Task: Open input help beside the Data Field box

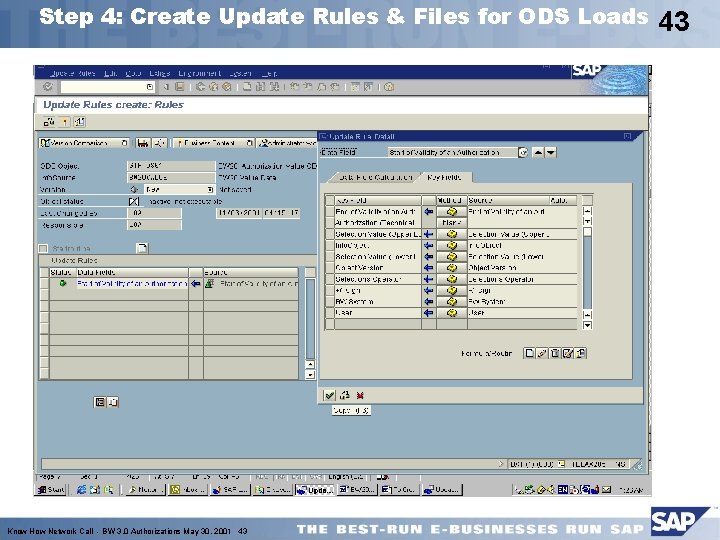Action: click(523, 152)
